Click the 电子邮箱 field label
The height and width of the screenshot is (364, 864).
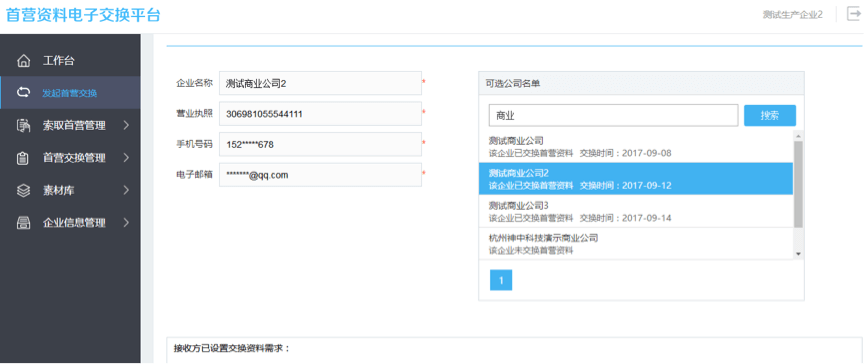point(194,175)
